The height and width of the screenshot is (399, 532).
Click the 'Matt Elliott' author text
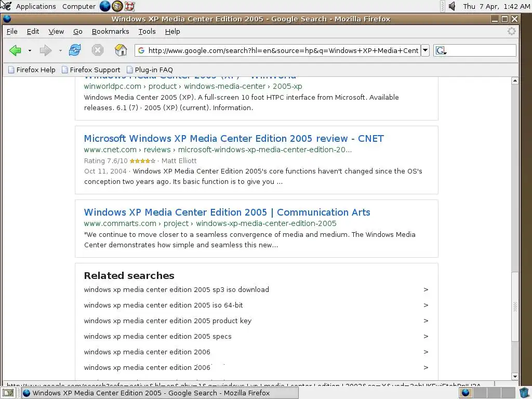click(x=179, y=161)
